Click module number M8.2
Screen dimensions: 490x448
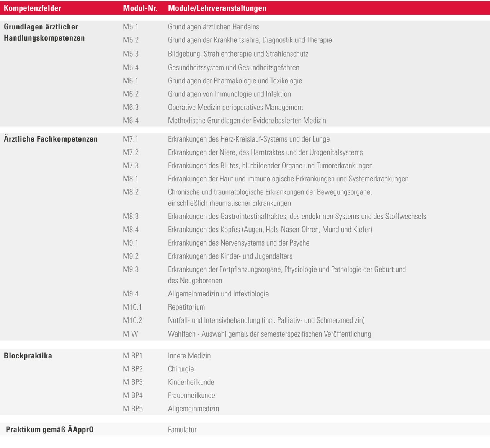click(x=131, y=192)
